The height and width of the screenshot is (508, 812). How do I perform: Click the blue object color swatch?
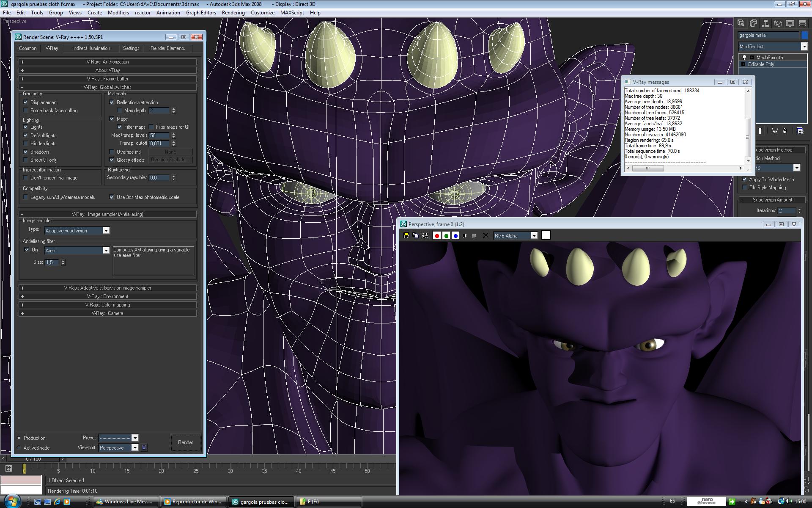click(x=805, y=36)
